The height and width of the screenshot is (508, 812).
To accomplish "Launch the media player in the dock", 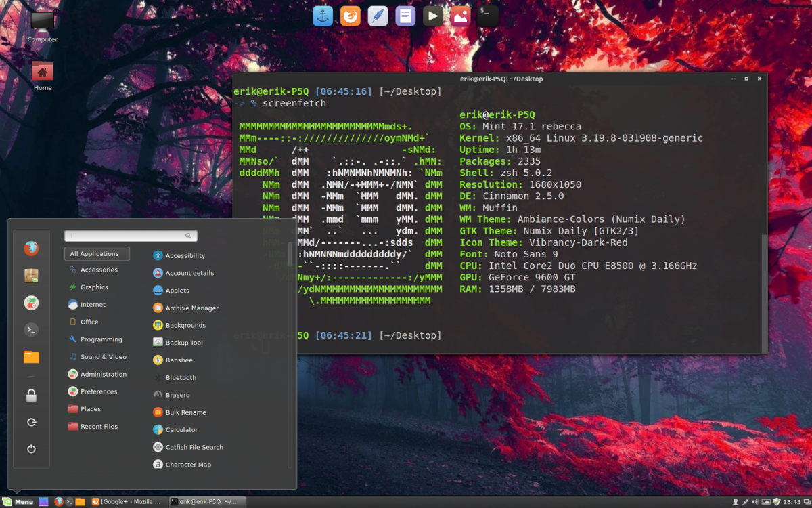I will click(x=433, y=16).
